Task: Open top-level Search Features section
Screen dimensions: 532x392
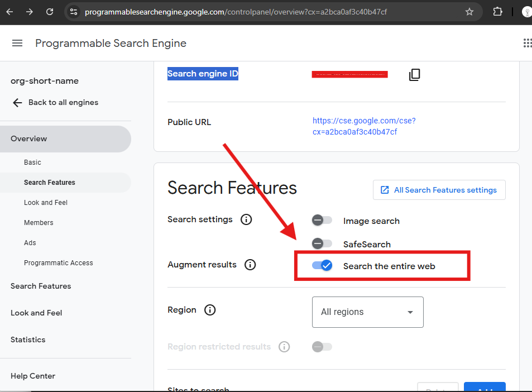Action: pyautogui.click(x=41, y=286)
